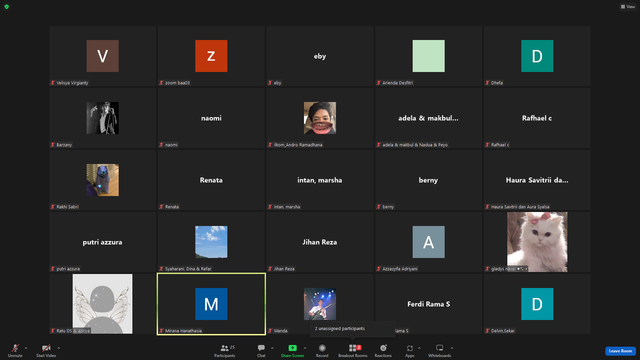
Task: Select the white cat profile picture of gladys
Action: pos(537,242)
